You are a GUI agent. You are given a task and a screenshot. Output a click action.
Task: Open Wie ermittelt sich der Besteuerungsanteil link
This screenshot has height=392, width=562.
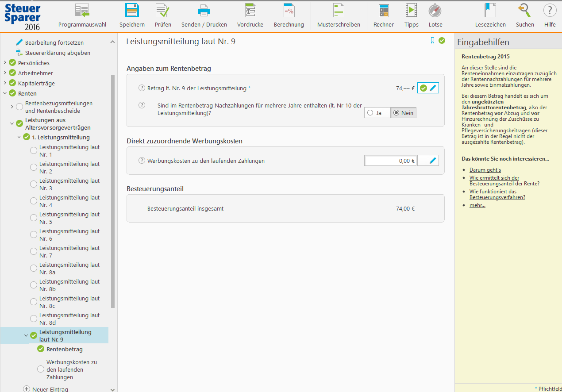point(504,181)
